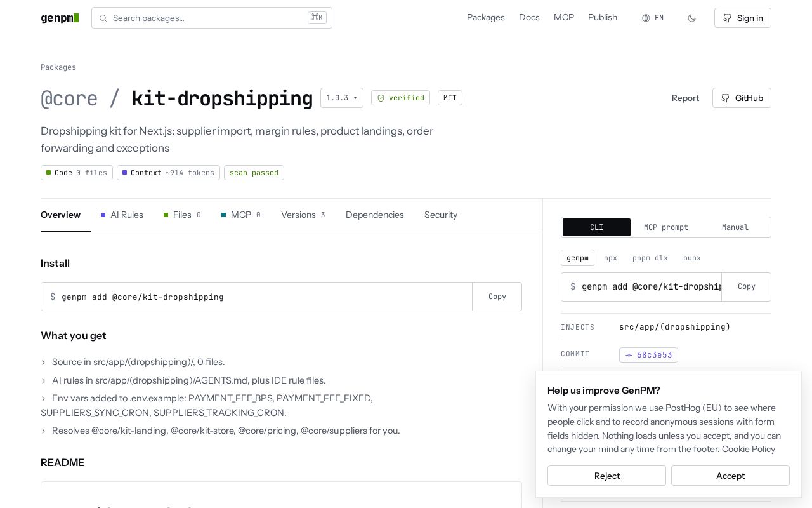Click the verified shield badge
812x508 pixels.
[x=400, y=98]
